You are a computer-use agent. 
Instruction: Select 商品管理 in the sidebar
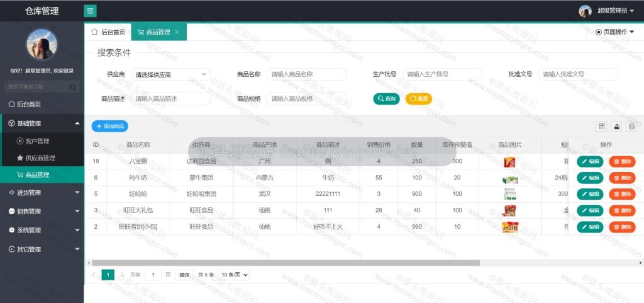point(42,174)
